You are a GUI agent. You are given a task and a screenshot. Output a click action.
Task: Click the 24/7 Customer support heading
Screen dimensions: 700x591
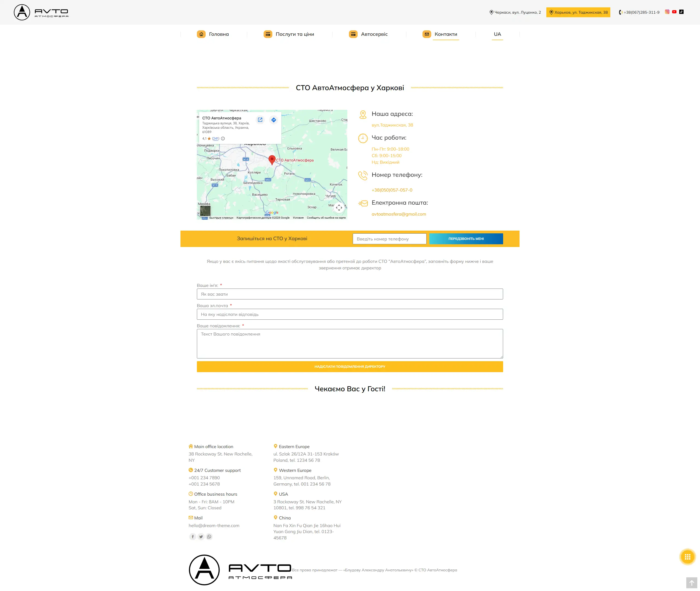tap(217, 471)
